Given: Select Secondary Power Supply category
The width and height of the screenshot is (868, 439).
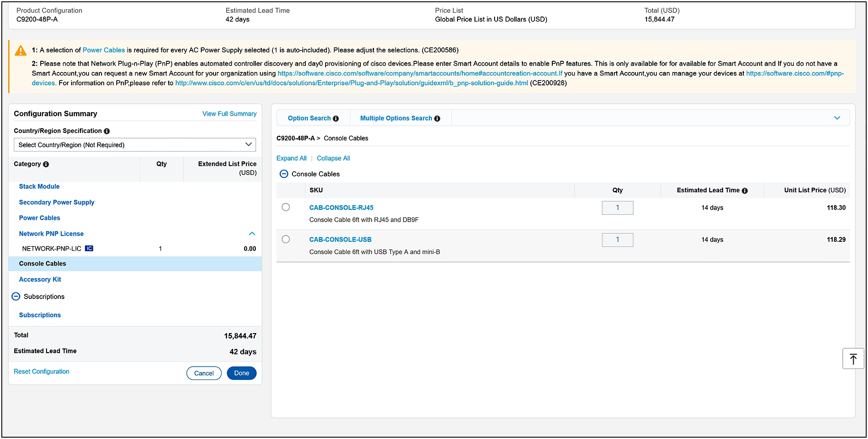Looking at the screenshot, I should tap(57, 203).
